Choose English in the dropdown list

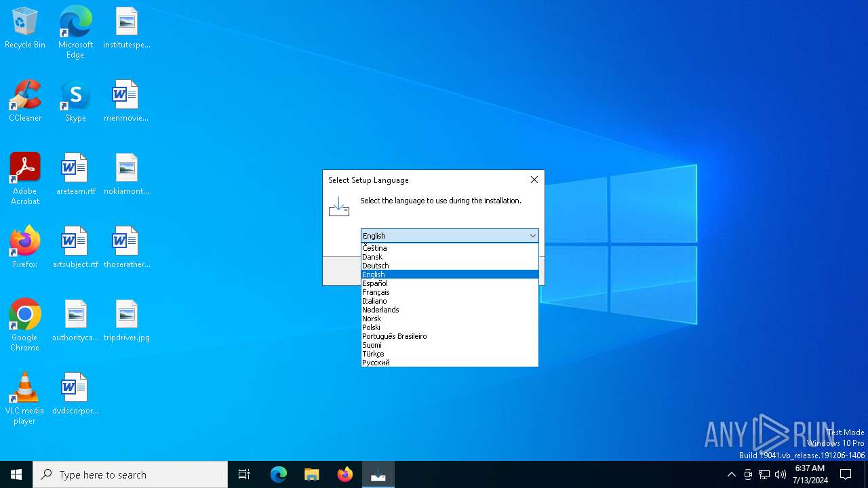450,274
